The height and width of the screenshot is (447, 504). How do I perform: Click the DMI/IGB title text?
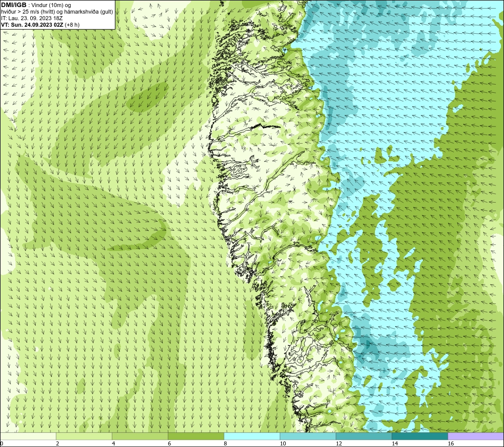click(14, 5)
